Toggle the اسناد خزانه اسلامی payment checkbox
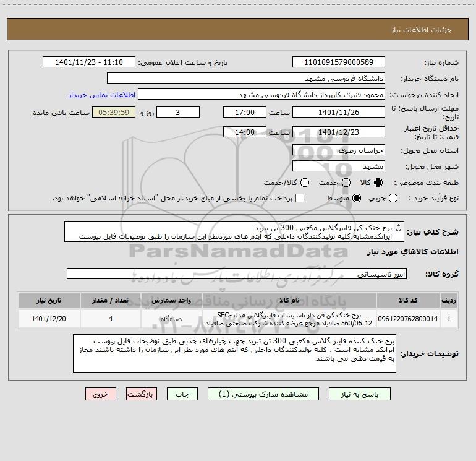This screenshot has width=476, height=461. coord(300,198)
